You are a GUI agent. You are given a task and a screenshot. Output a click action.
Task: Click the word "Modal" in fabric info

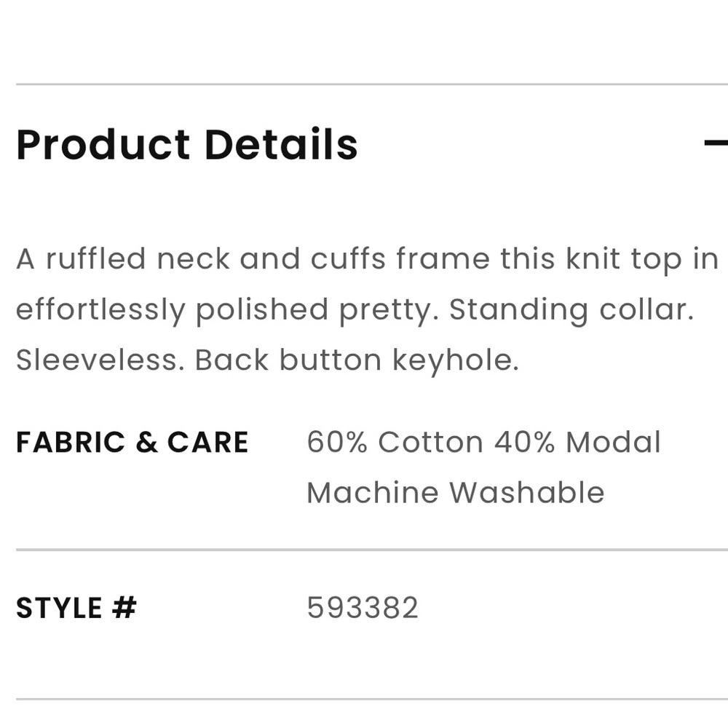pos(613,443)
